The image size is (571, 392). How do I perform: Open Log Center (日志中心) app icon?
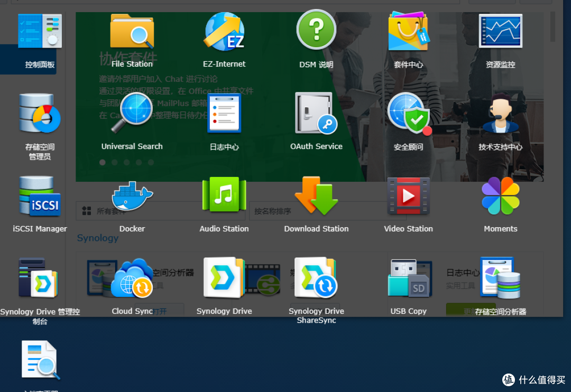(x=224, y=114)
